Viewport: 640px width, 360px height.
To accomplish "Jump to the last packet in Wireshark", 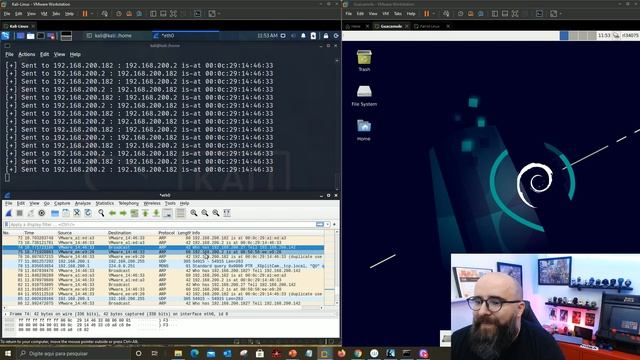I will click(156, 213).
